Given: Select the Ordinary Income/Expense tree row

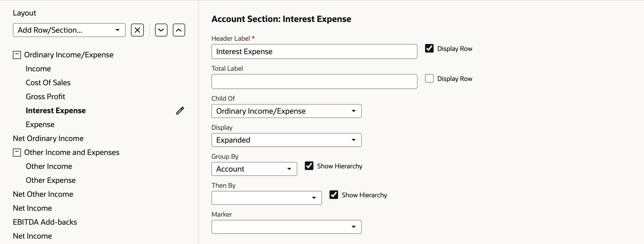Looking at the screenshot, I should click(x=69, y=55).
